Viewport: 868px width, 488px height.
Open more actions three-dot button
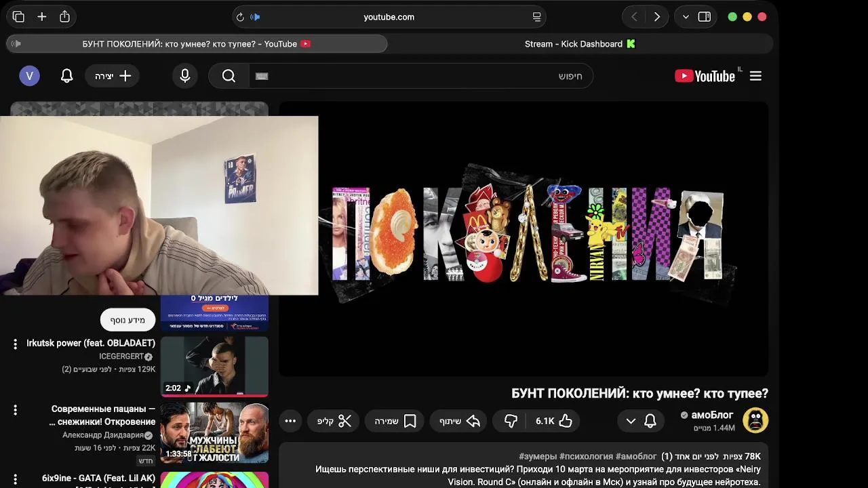(290, 421)
